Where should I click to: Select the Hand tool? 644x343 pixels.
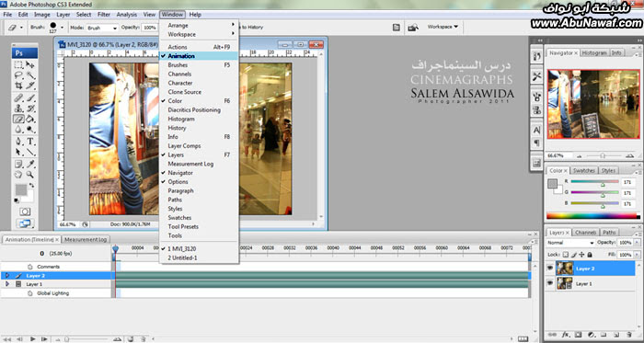[x=19, y=175]
